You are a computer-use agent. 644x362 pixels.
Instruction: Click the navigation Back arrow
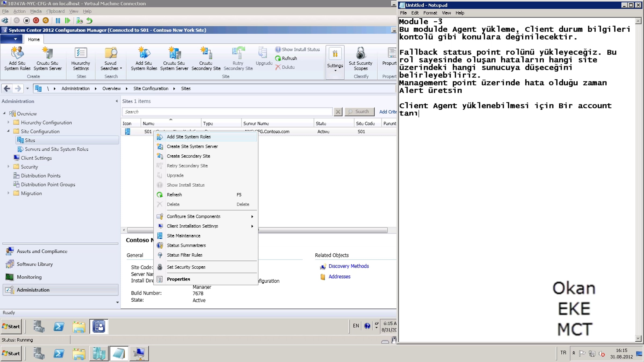[7, 88]
